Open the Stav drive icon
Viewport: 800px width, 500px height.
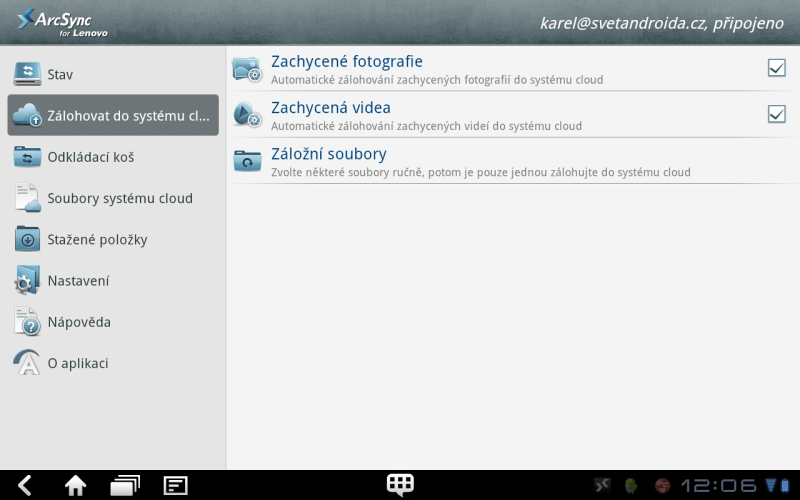pos(28,74)
